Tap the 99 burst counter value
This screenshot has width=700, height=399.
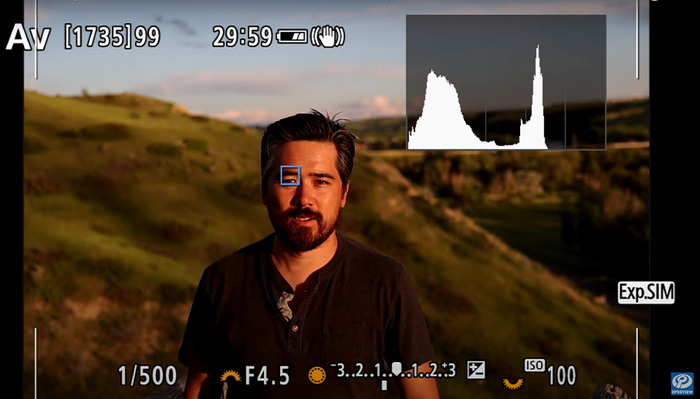pyautogui.click(x=147, y=37)
